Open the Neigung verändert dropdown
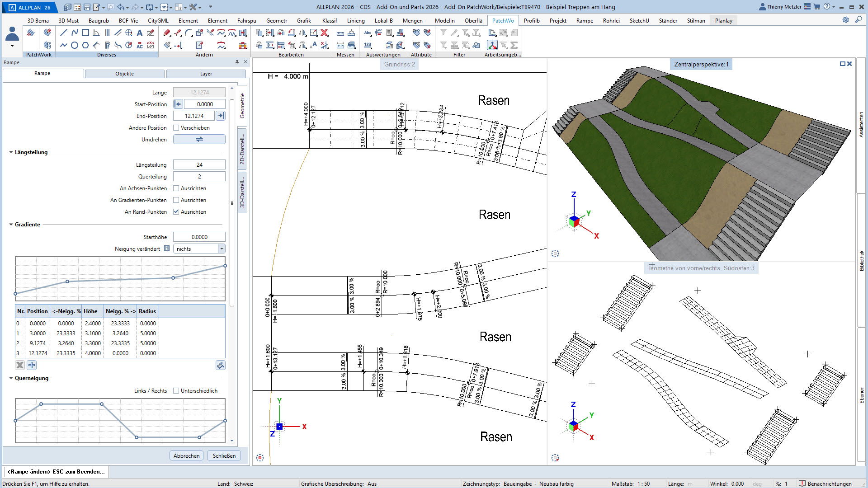Viewport: 868px width, 488px height. 222,249
